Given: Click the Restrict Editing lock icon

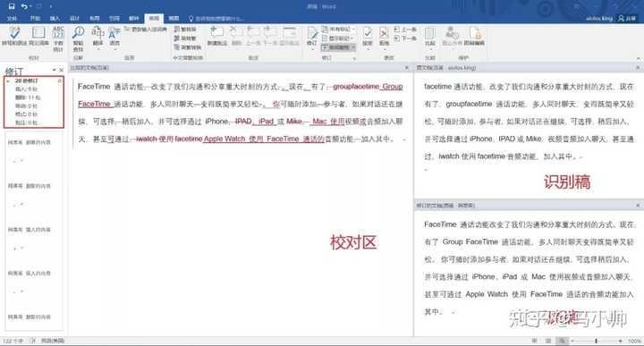Looking at the screenshot, I should [474, 36].
